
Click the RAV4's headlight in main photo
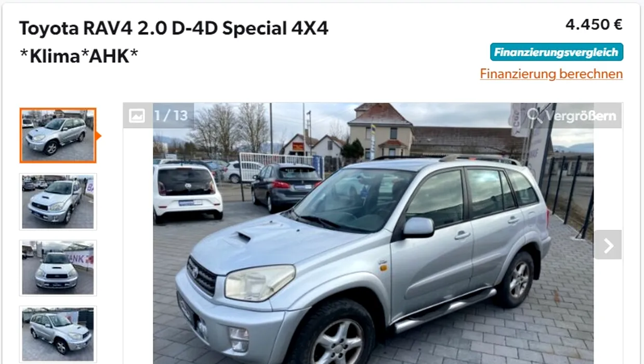coord(259,282)
